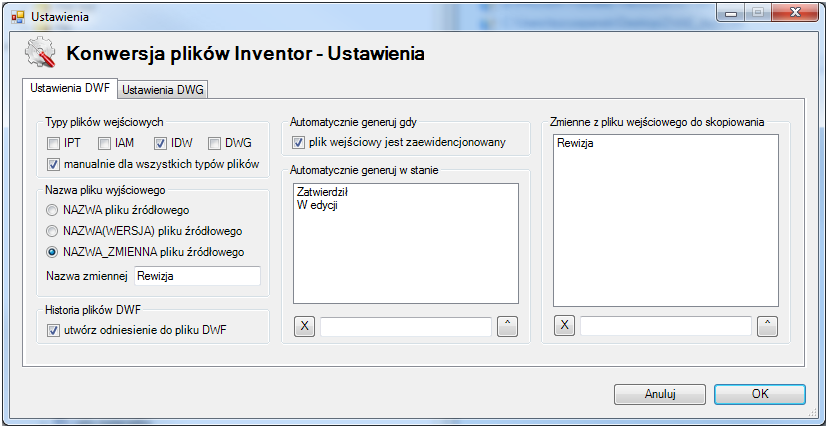This screenshot has width=828, height=428.
Task: Open the Ustawienia DWF tab
Action: [71, 88]
